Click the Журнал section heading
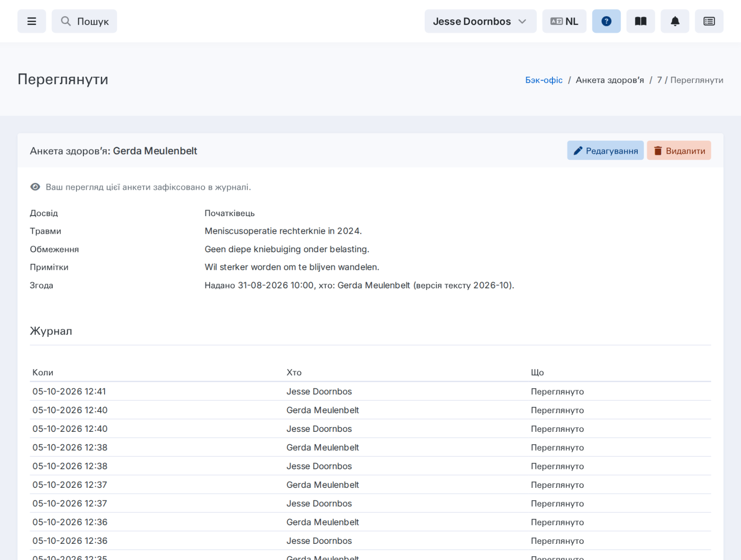This screenshot has height=560, width=741. [51, 331]
